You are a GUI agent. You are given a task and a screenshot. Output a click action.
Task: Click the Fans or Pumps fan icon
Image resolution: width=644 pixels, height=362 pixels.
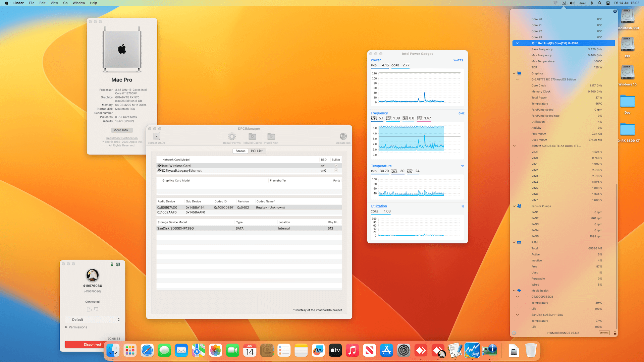(x=519, y=206)
